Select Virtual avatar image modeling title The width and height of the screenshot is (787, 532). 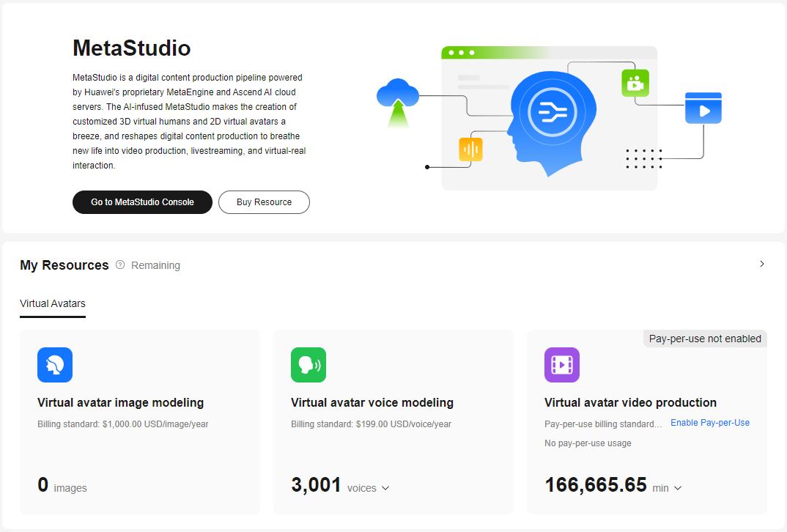click(x=120, y=402)
